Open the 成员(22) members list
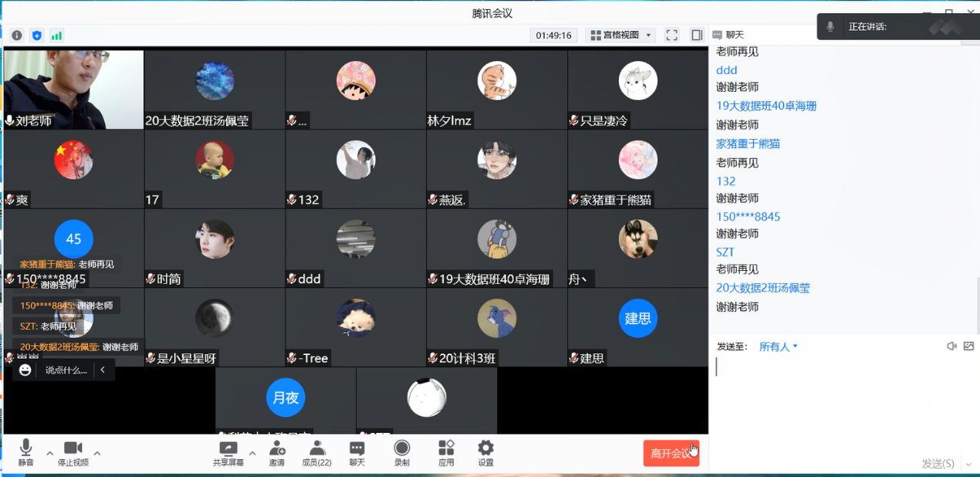The width and height of the screenshot is (980, 477). click(316, 453)
